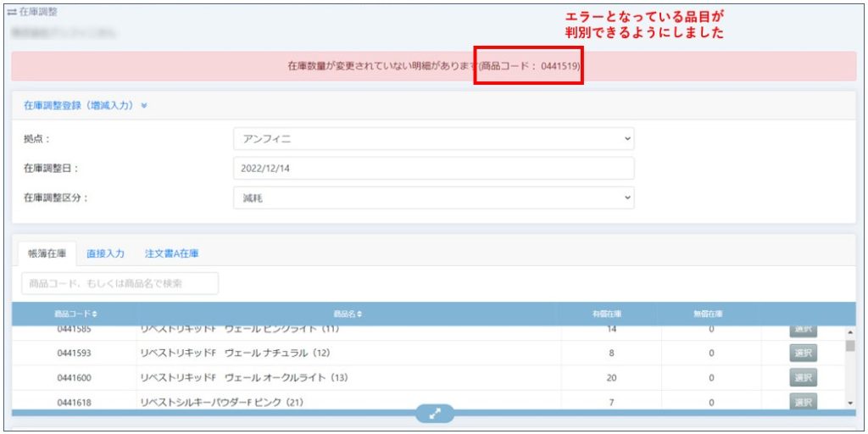This screenshot has width=868, height=434.
Task: Click the 無償在庫 column header
Action: pyautogui.click(x=710, y=314)
